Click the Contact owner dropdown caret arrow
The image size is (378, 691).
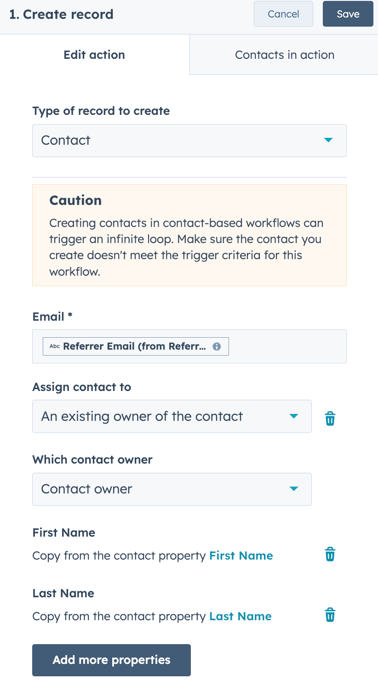coord(294,489)
